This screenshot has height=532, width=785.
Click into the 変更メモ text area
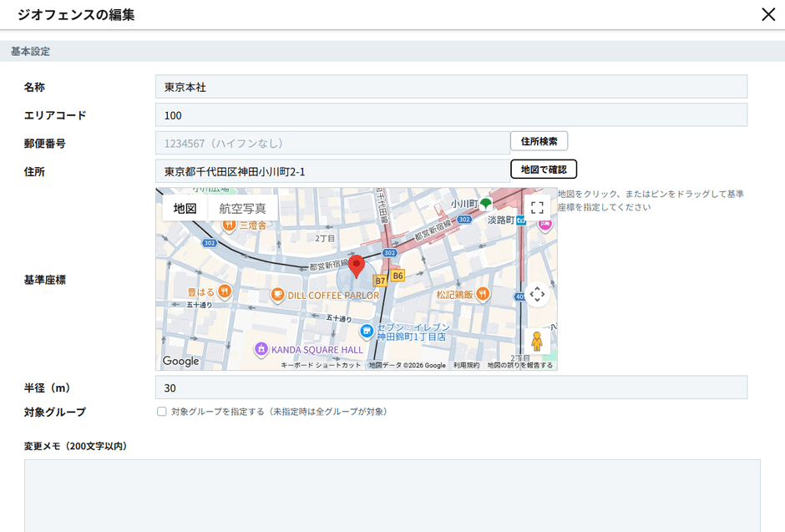pos(392,495)
